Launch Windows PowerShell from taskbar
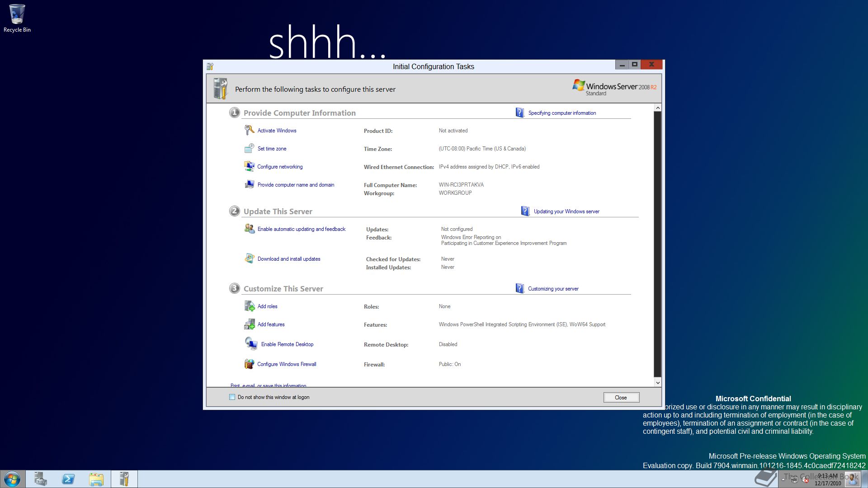 click(68, 479)
